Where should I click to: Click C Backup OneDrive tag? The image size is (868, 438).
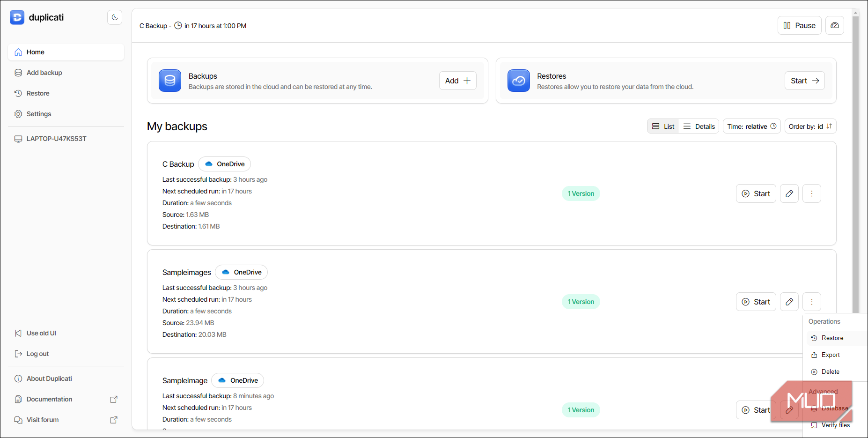click(x=225, y=164)
